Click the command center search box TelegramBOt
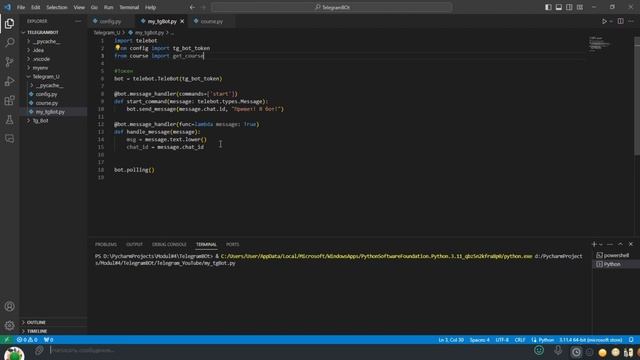Viewport: 640px width, 360px height. click(332, 7)
